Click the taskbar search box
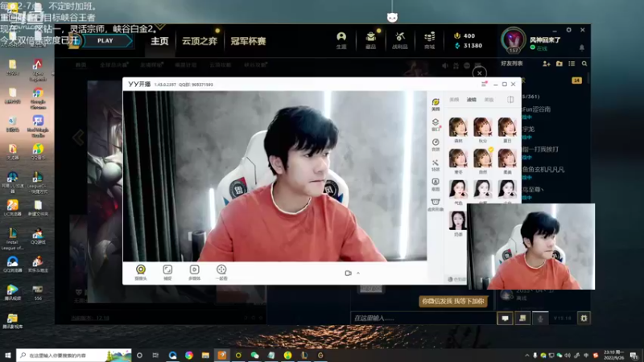 click(74, 355)
